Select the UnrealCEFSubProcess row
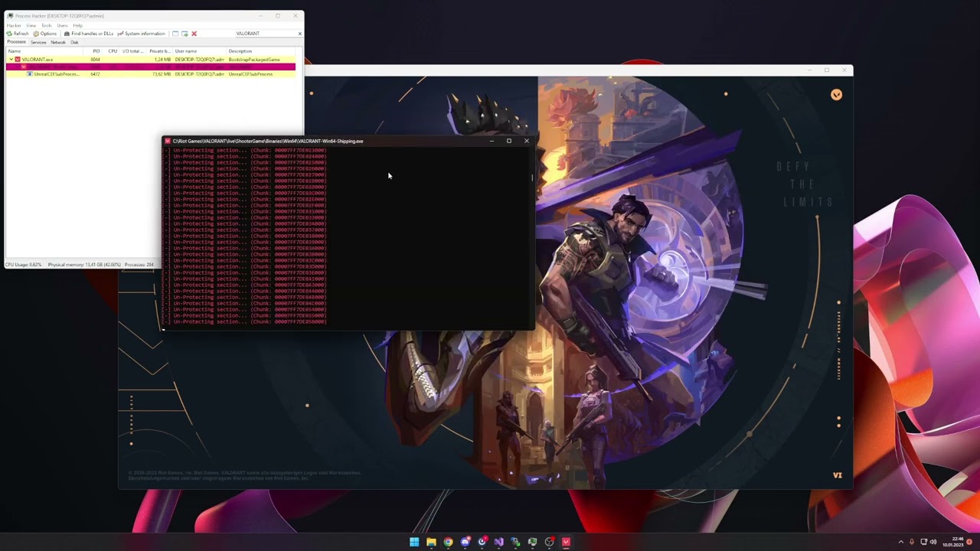980x551 pixels. pos(150,74)
